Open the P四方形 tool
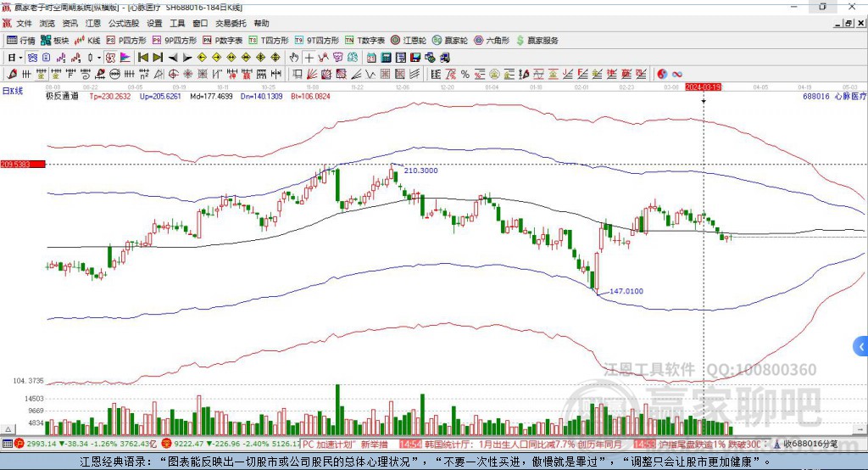868x470 pixels. (x=126, y=41)
